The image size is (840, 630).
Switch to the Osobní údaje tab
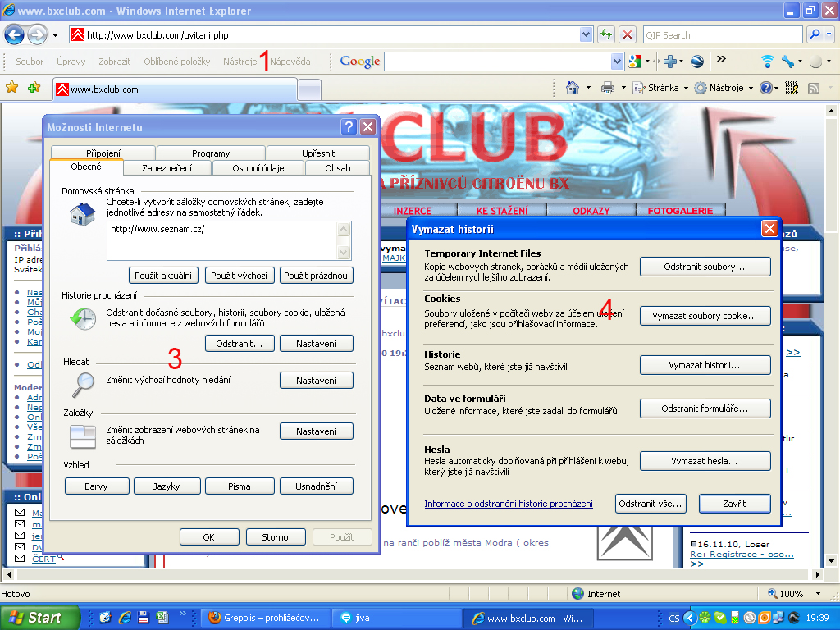(258, 167)
